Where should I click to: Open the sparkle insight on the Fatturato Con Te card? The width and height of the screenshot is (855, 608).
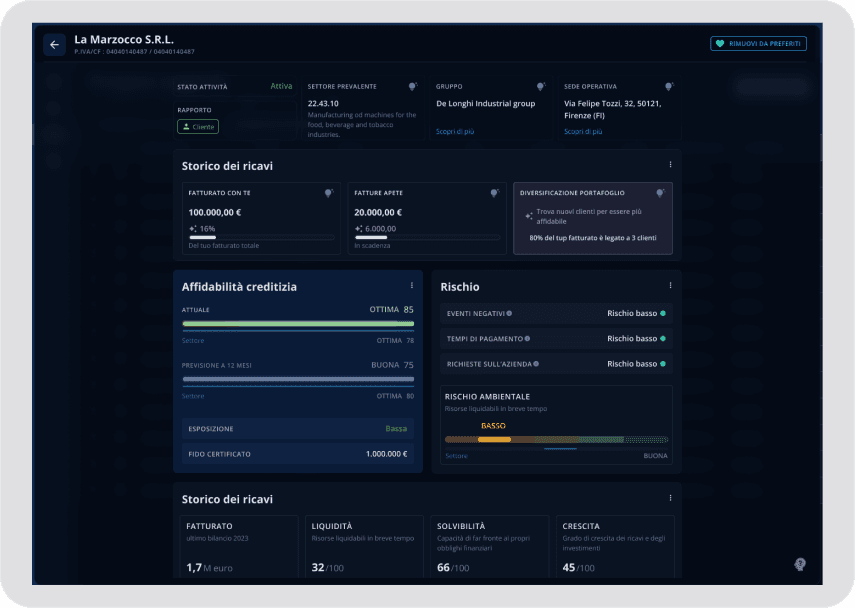(x=328, y=191)
